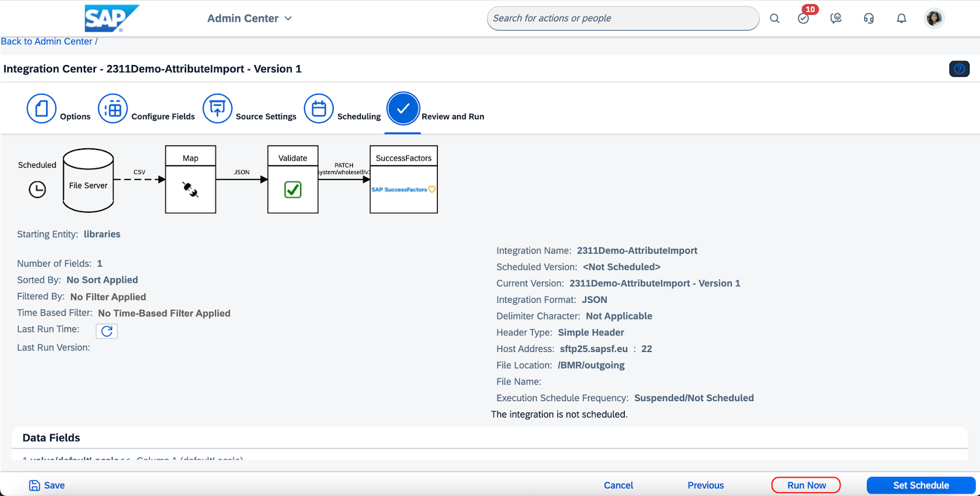Click the Scheduled clock icon

tap(37, 189)
